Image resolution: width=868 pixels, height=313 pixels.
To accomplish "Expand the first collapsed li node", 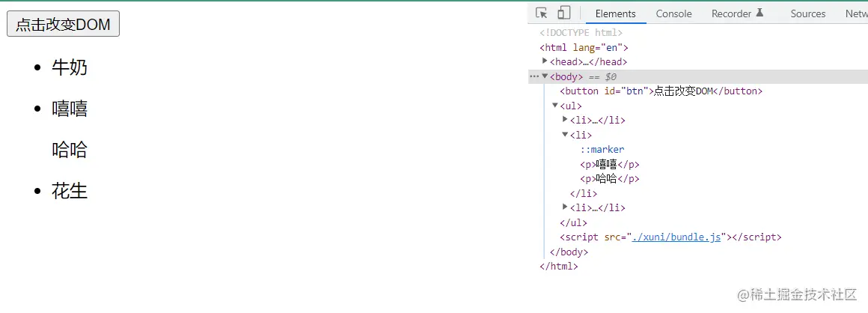I will pyautogui.click(x=565, y=119).
